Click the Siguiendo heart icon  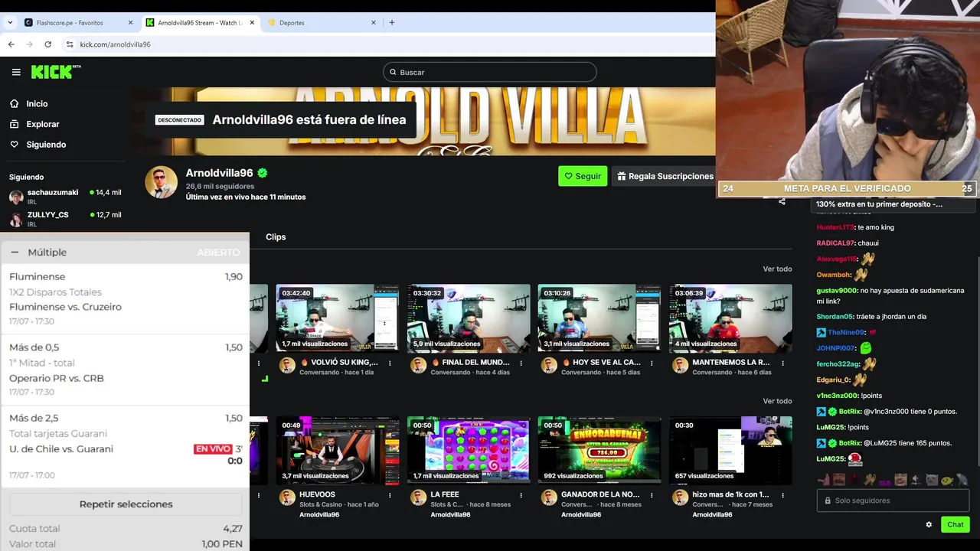pyautogui.click(x=15, y=145)
